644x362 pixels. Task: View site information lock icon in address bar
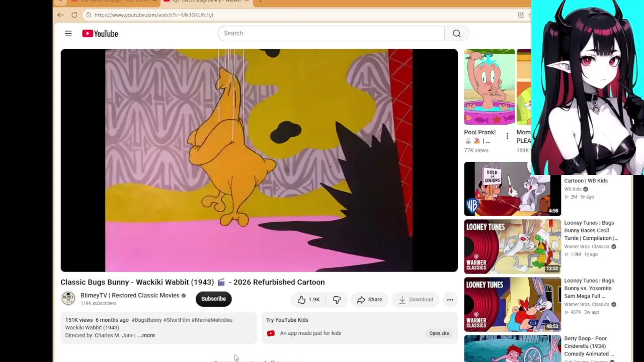click(88, 15)
